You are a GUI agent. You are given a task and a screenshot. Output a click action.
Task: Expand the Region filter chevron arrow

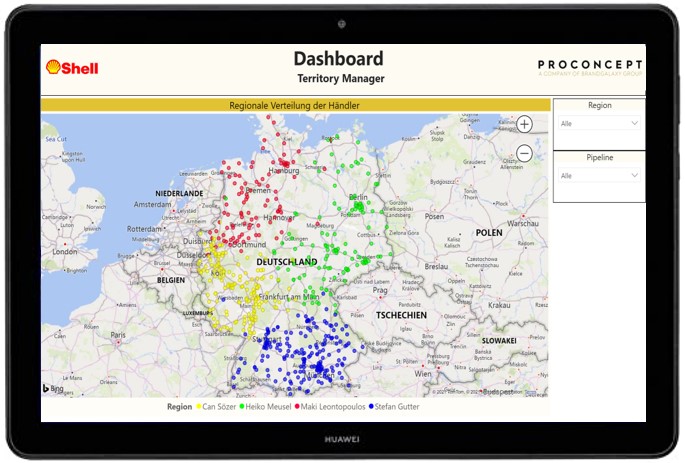(634, 123)
